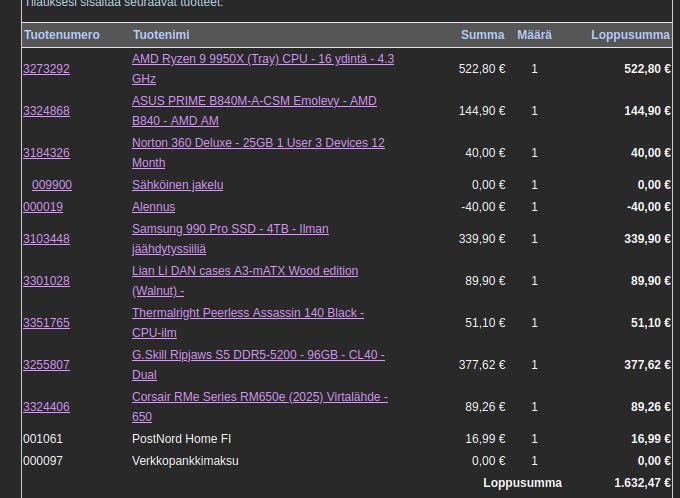Viewport: 680px width, 498px height.
Task: Select product number 000097 text
Action: tap(43, 461)
